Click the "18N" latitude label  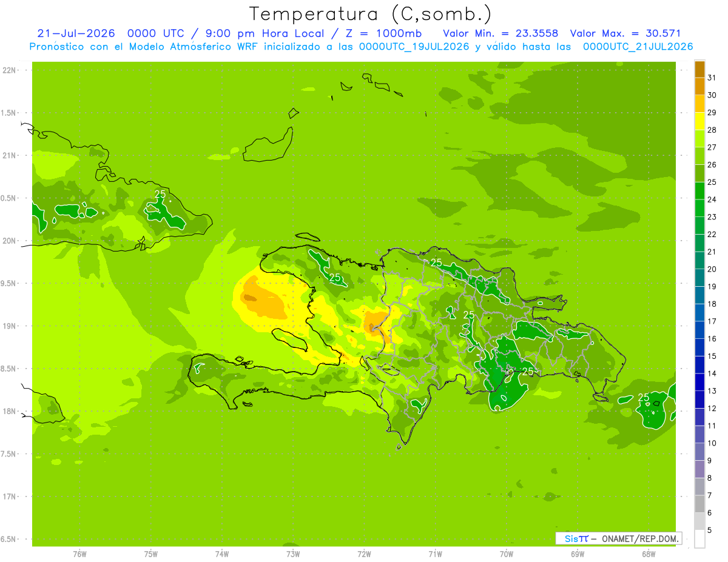coord(10,411)
